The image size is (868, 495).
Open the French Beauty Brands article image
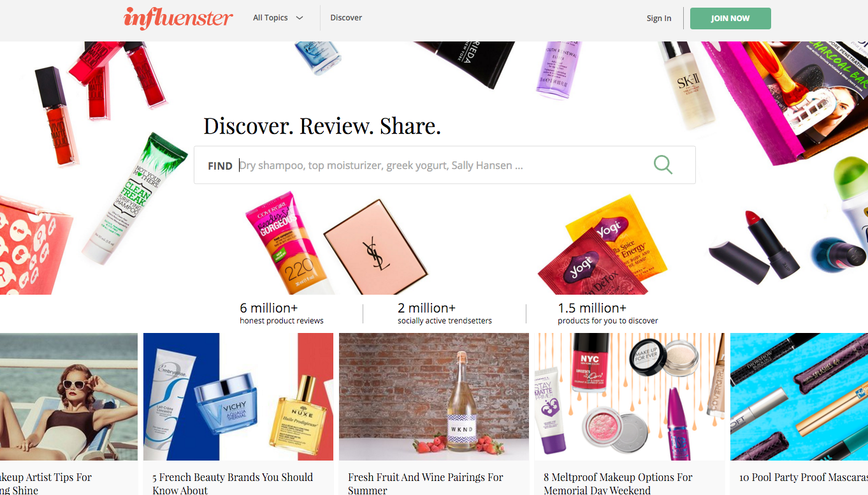[x=238, y=397]
